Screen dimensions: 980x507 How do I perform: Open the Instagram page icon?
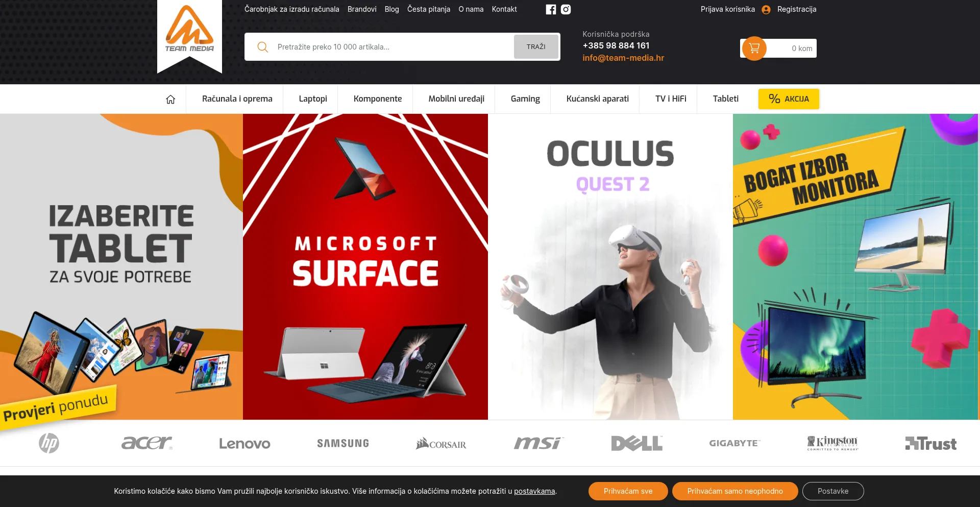click(x=566, y=9)
